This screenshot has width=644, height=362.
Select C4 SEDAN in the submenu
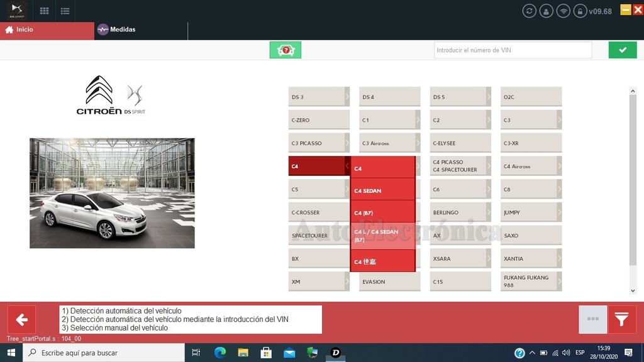click(383, 190)
